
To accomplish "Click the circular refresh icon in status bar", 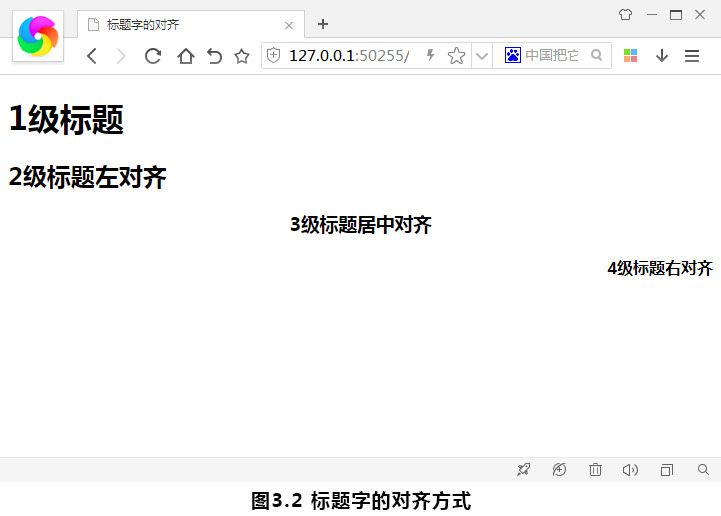I will pos(559,470).
